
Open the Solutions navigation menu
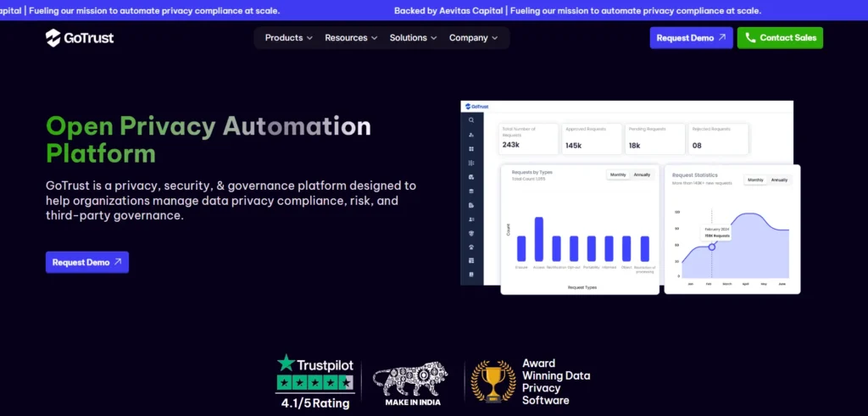(413, 37)
